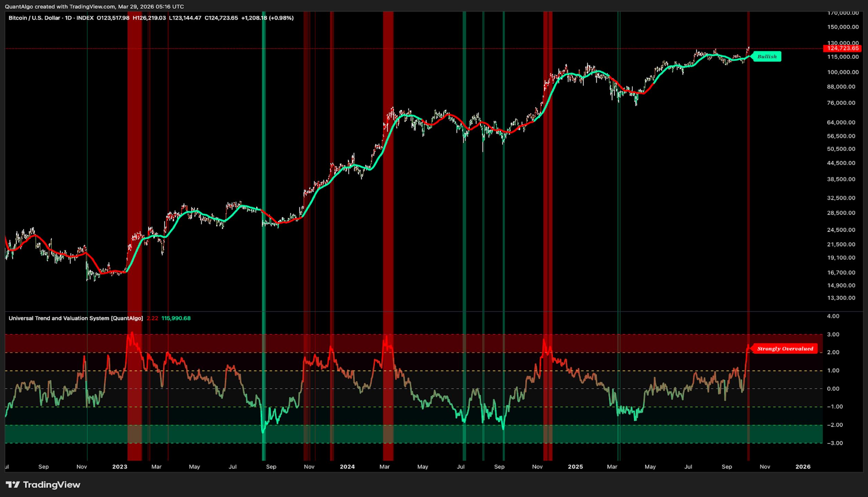Click the 2025 label on time axis
Viewport: 868px width, 497px height.
pyautogui.click(x=575, y=467)
